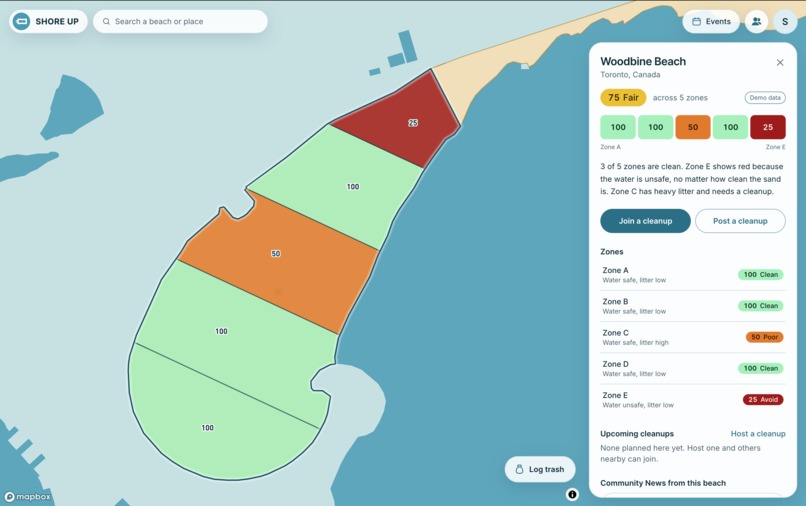This screenshot has width=806, height=506.
Task: Click the Mapbox logo
Action: click(x=28, y=497)
